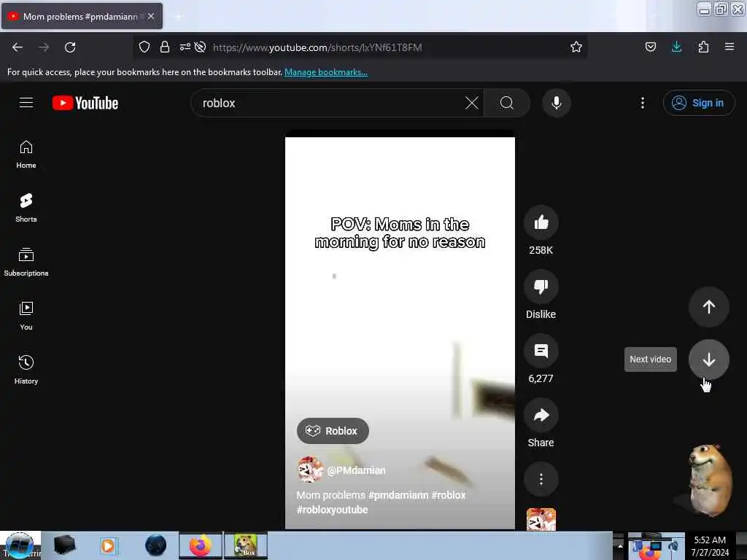Open Subscriptions in the sidebar
The width and height of the screenshot is (747, 560).
click(26, 262)
